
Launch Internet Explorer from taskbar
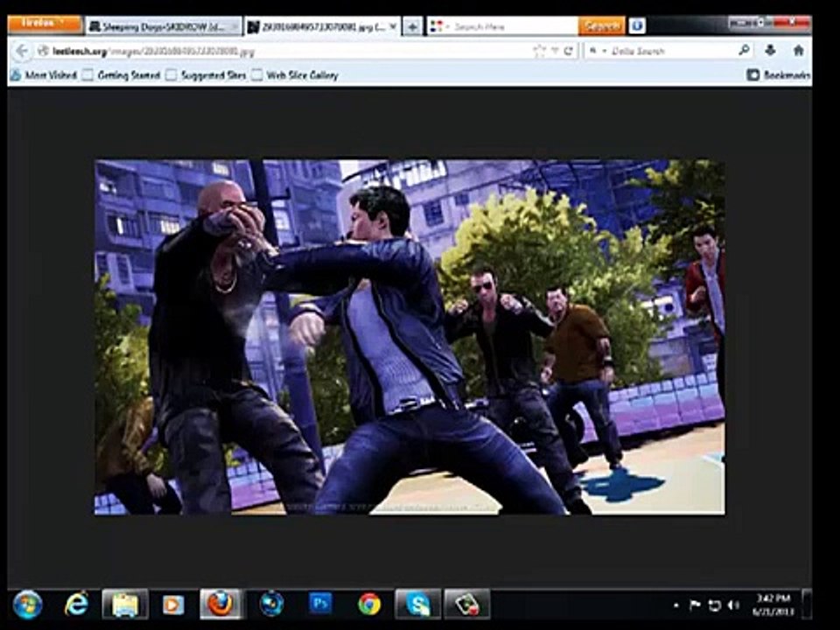tap(77, 605)
